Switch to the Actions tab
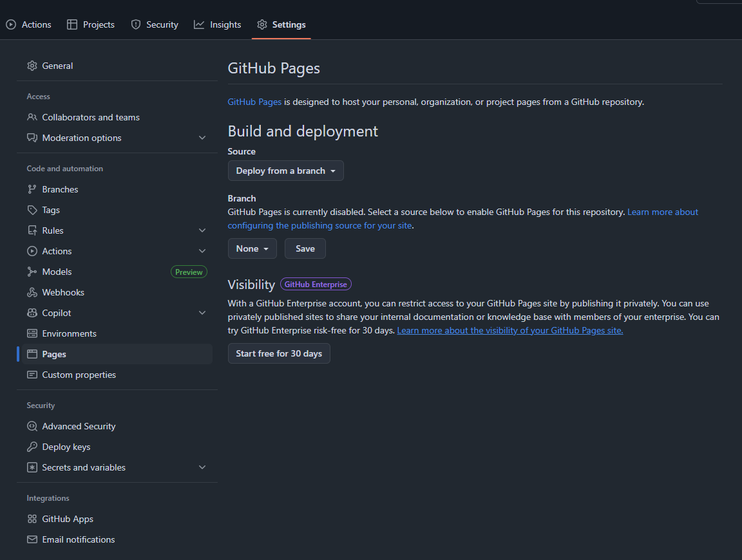Image resolution: width=742 pixels, height=560 pixels. tap(28, 24)
